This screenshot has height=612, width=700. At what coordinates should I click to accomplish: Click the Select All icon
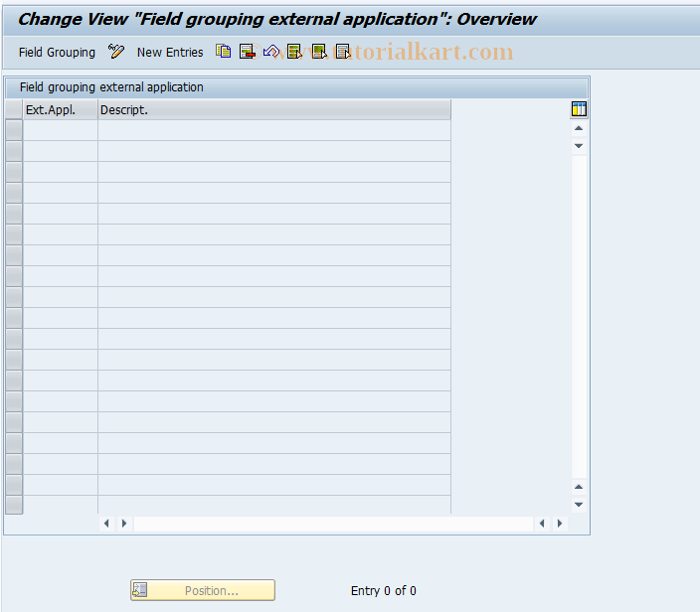(294, 52)
